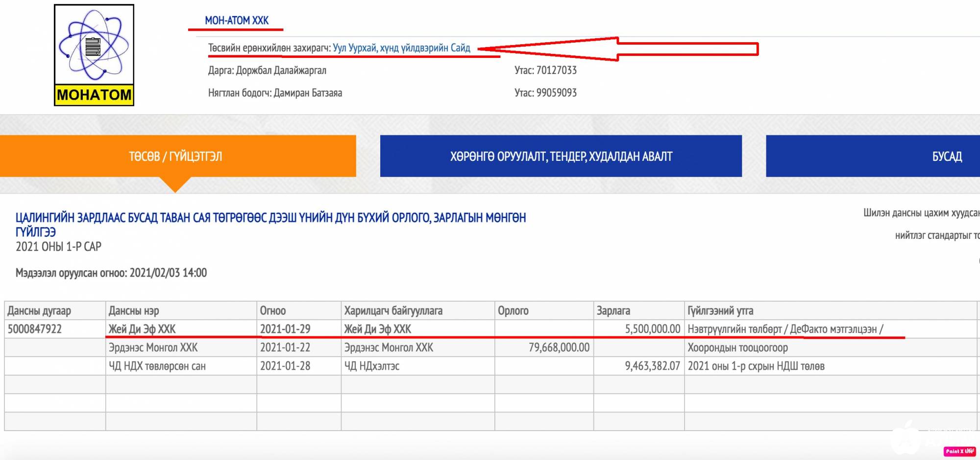Select Жей Ди Эф ХХК in Дансны нэр column
The height and width of the screenshot is (460, 980).
tap(181, 329)
